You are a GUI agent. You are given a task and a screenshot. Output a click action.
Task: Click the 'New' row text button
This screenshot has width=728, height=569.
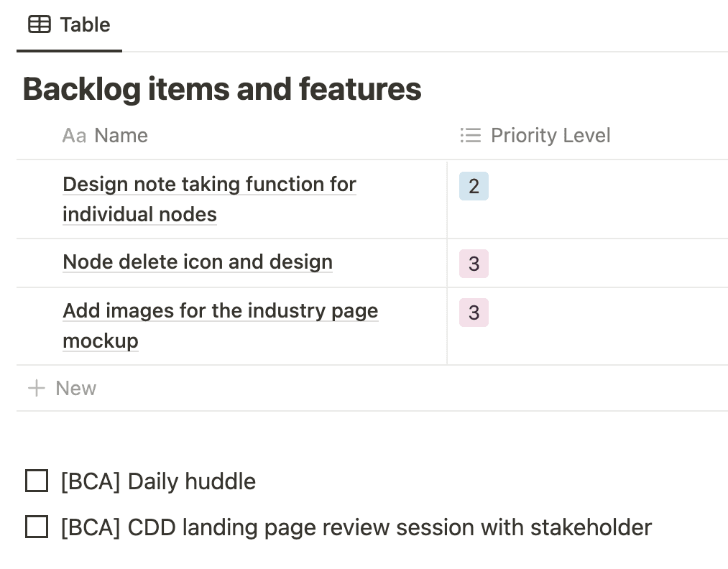[75, 389]
